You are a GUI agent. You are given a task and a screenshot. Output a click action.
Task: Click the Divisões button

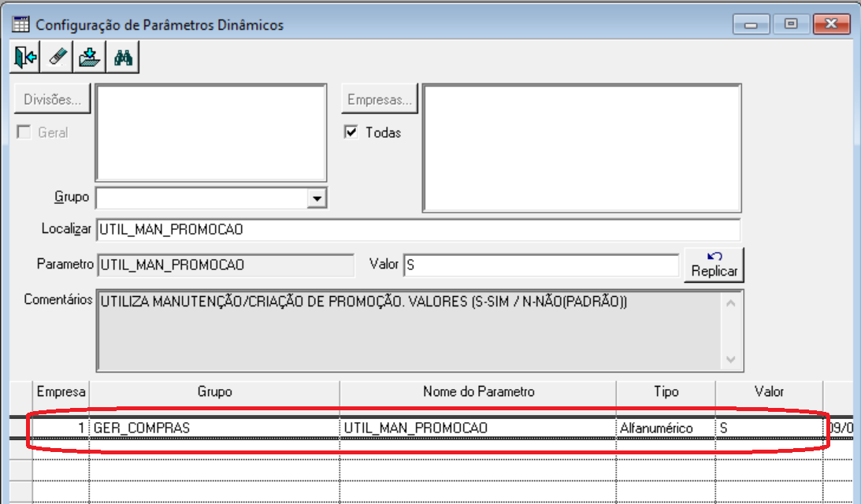coord(52,99)
